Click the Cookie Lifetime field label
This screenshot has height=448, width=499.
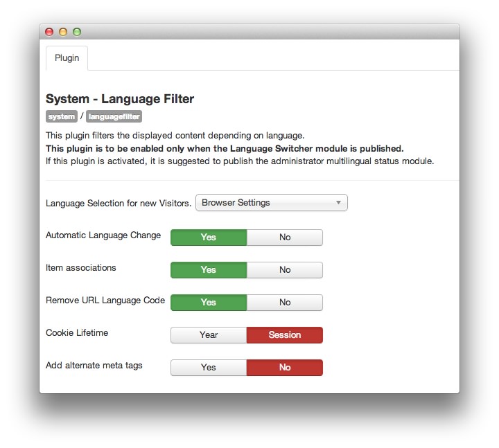click(77, 333)
